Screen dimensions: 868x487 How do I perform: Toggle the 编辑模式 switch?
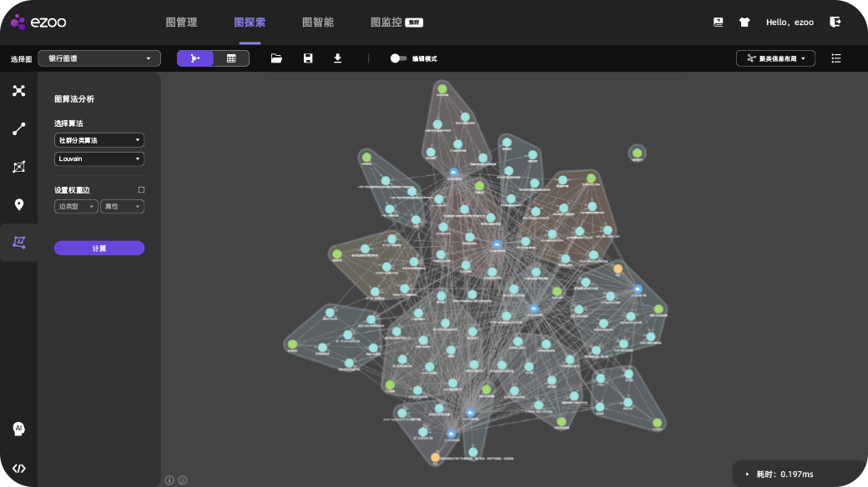(x=398, y=58)
